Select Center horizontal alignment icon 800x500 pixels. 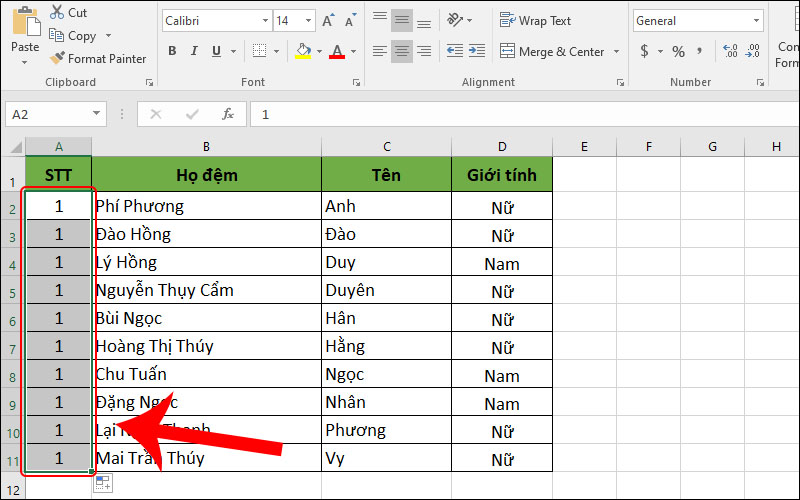402,51
